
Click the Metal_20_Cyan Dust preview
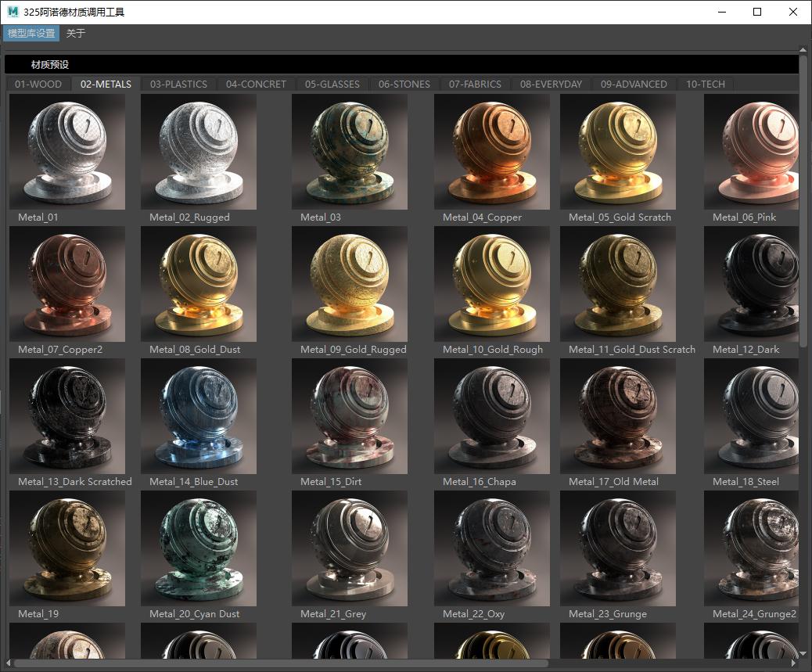(x=198, y=548)
